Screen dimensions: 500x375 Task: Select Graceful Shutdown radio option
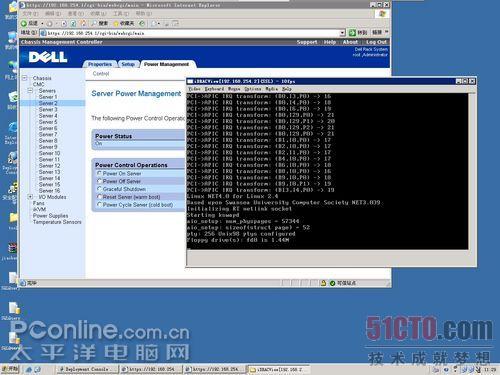pos(99,189)
